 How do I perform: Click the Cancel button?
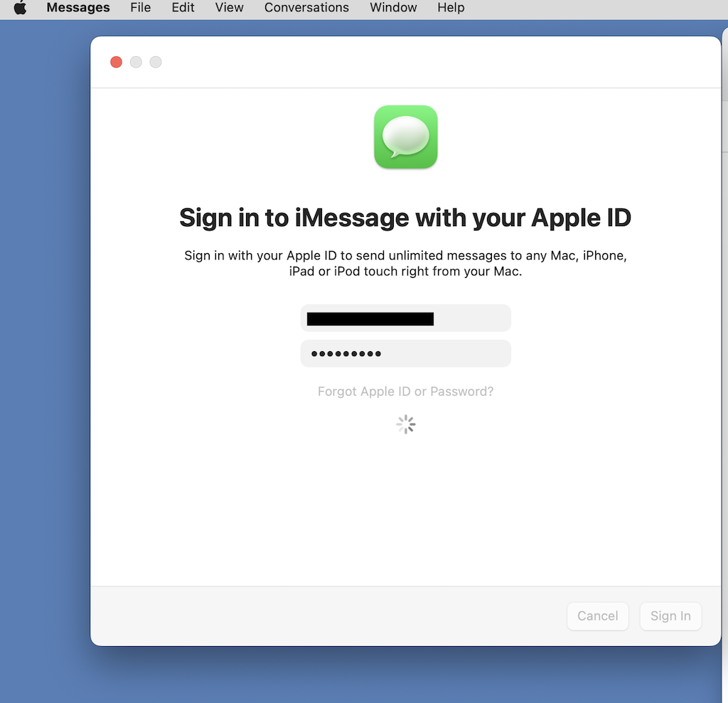point(597,616)
